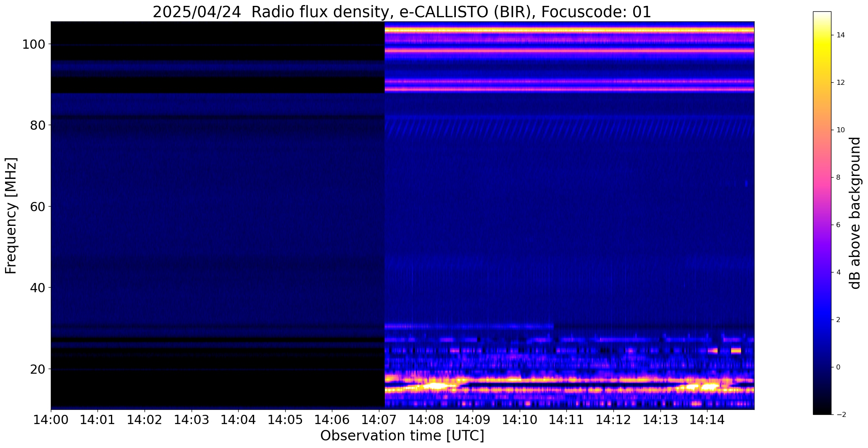Click the 100 frequency tick label
Image resolution: width=868 pixels, height=448 pixels.
[x=33, y=44]
